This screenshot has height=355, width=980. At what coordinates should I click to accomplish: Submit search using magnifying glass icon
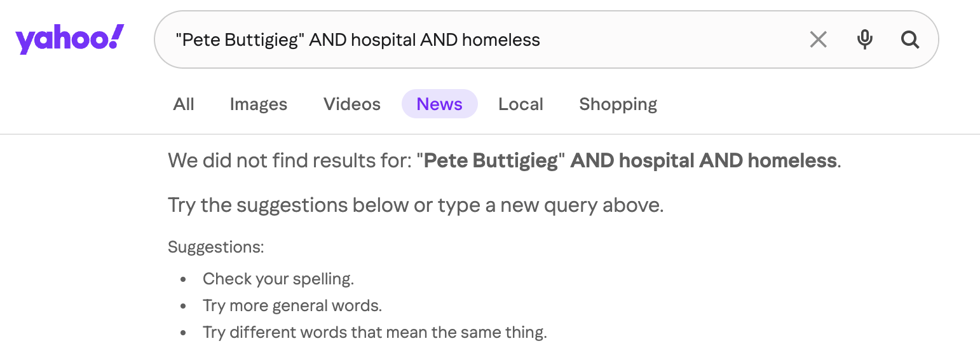click(910, 40)
